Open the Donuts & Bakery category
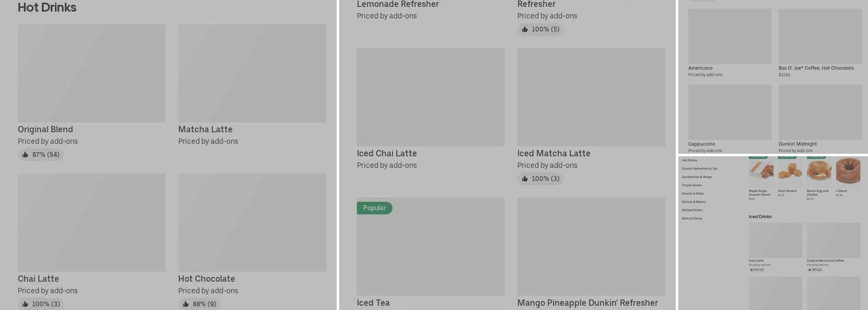 [694, 202]
